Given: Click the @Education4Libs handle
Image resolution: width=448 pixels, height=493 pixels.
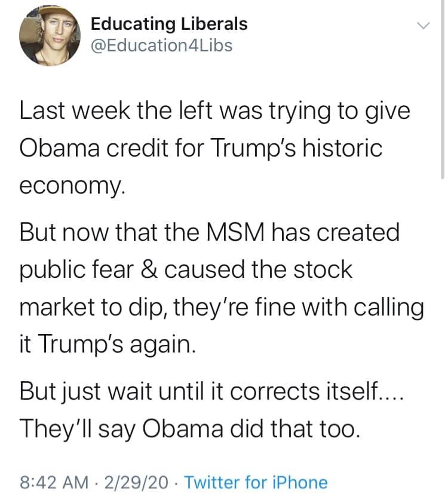Looking at the screenshot, I should (161, 45).
